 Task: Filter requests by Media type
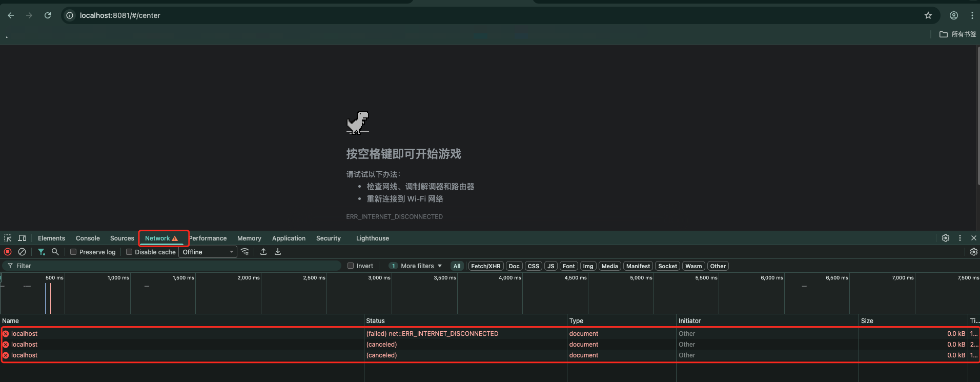click(x=610, y=266)
